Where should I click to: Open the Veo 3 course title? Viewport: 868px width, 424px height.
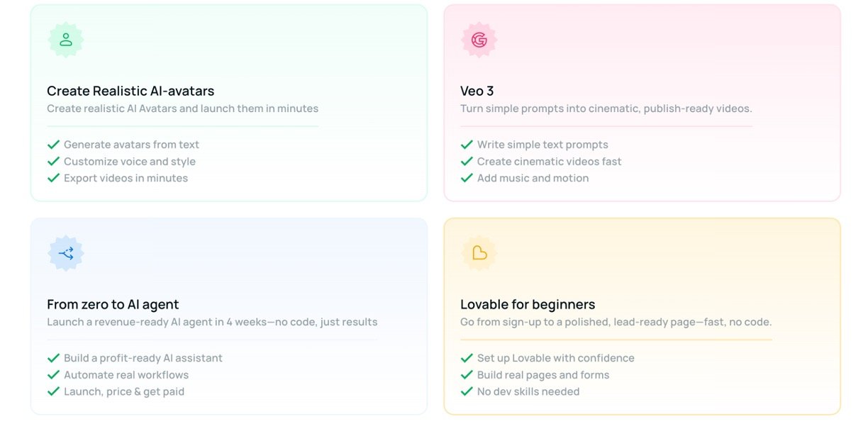click(x=477, y=91)
